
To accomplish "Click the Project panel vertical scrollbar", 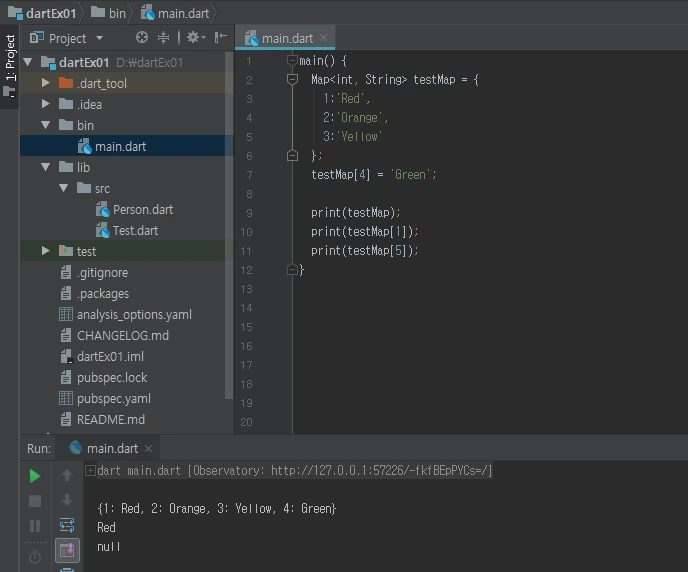I will point(229,226).
